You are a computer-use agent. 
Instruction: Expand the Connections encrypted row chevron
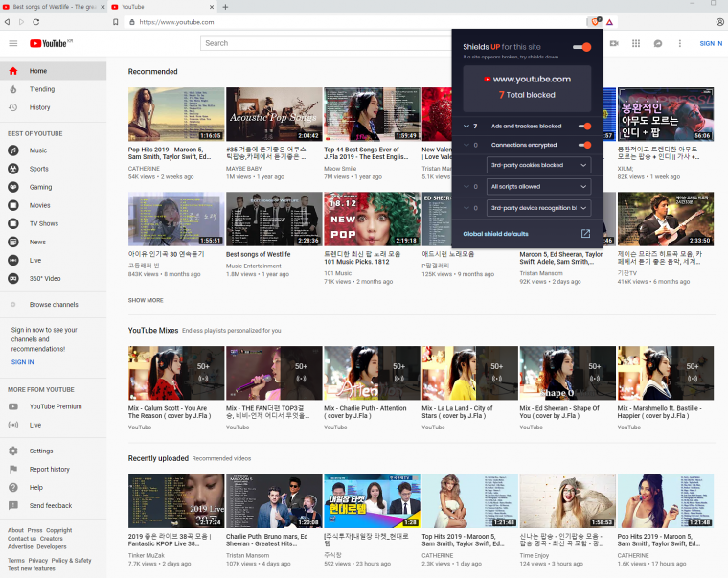pyautogui.click(x=466, y=145)
